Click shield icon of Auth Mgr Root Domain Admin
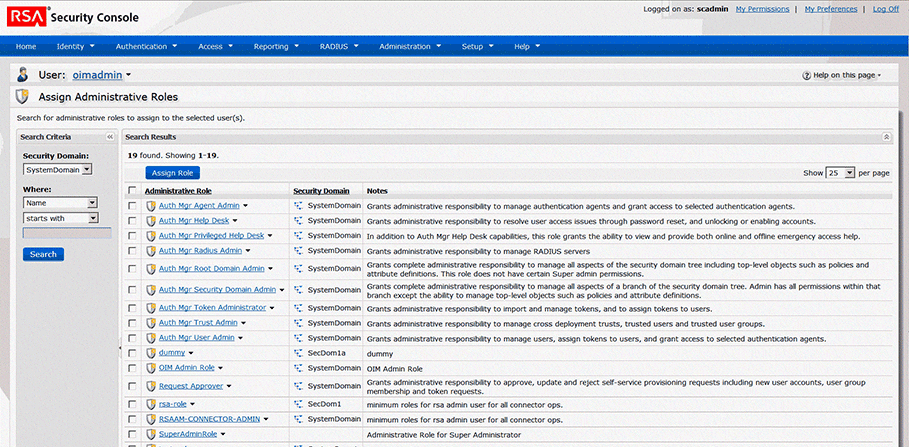 [x=151, y=269]
